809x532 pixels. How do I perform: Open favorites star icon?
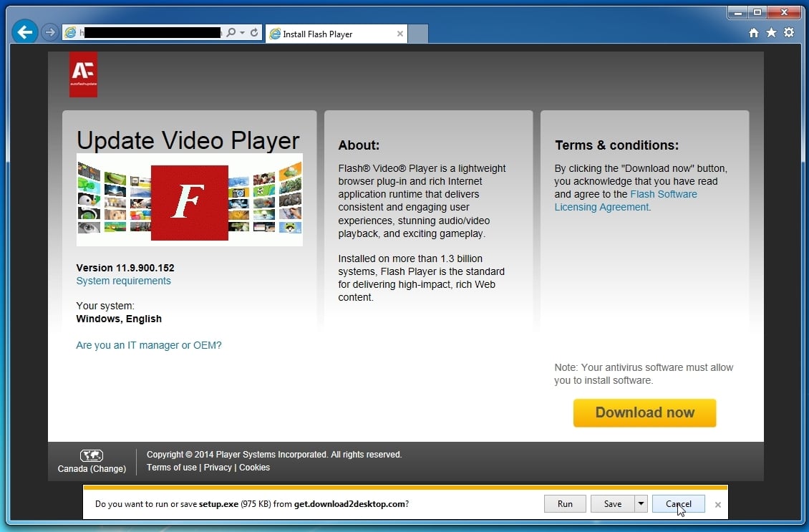[x=771, y=32]
